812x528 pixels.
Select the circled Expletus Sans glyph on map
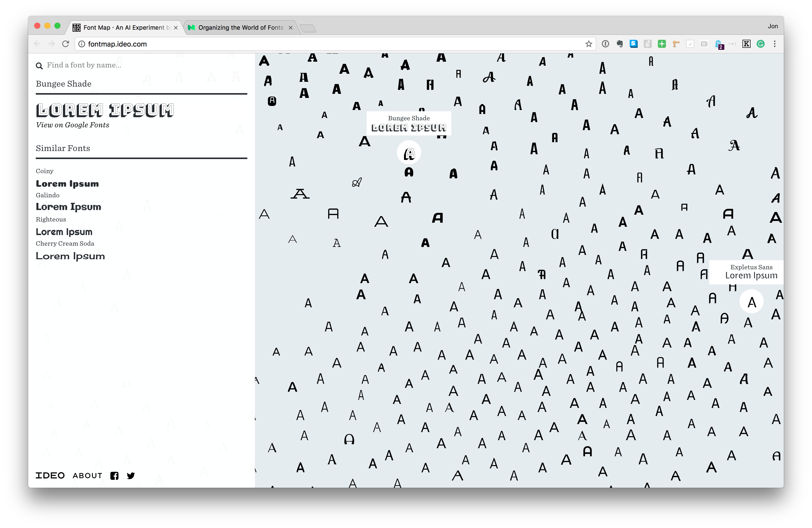(751, 302)
